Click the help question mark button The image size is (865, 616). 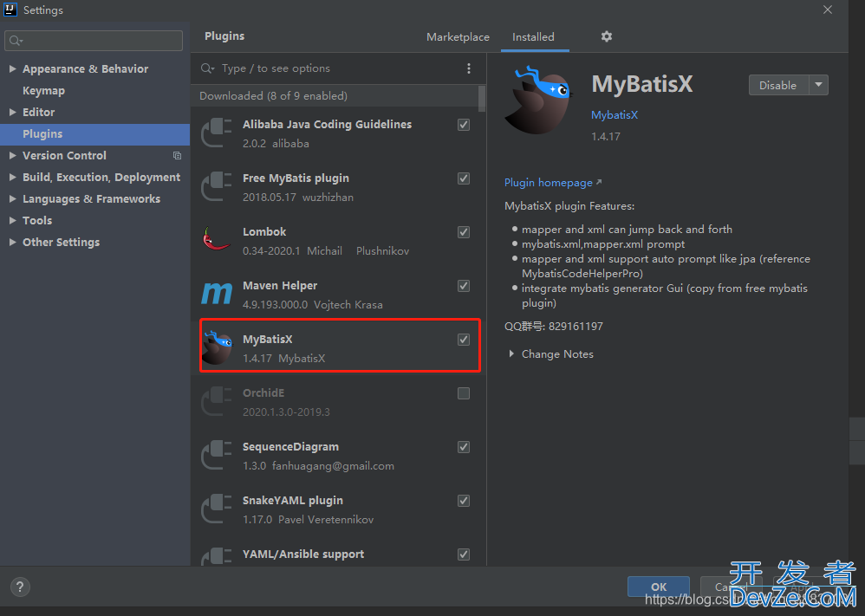pyautogui.click(x=20, y=587)
